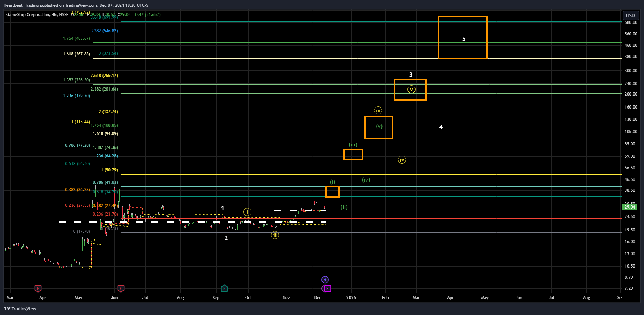Viewport: 644px width, 315px height.
Task: Select the Fib label 2 (137.74)
Action: click(108, 112)
